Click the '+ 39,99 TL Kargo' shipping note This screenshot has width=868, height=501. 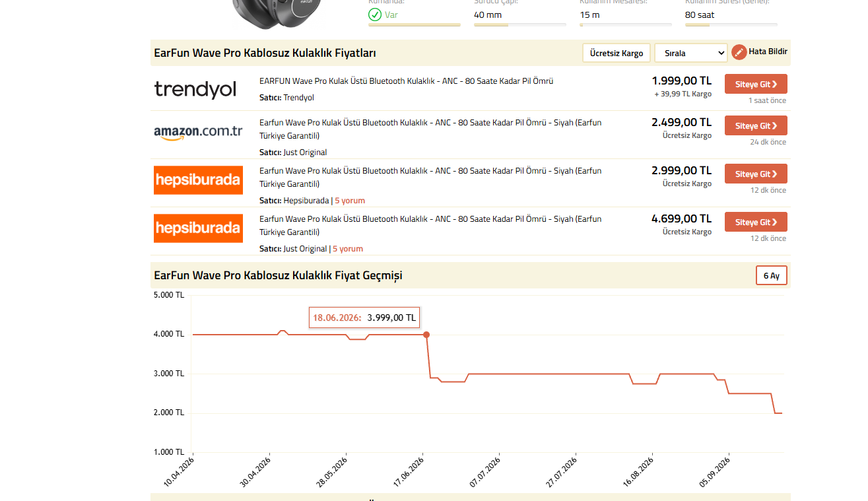[x=683, y=94]
